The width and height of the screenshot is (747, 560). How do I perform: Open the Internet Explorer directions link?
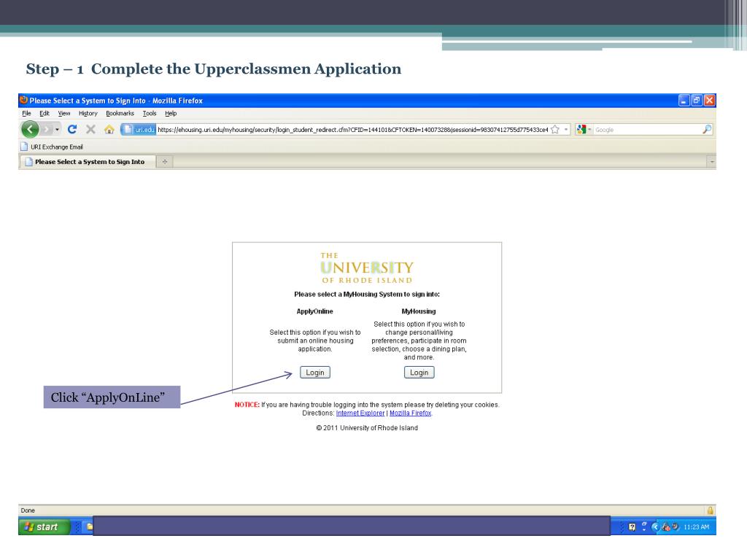[x=360, y=413]
